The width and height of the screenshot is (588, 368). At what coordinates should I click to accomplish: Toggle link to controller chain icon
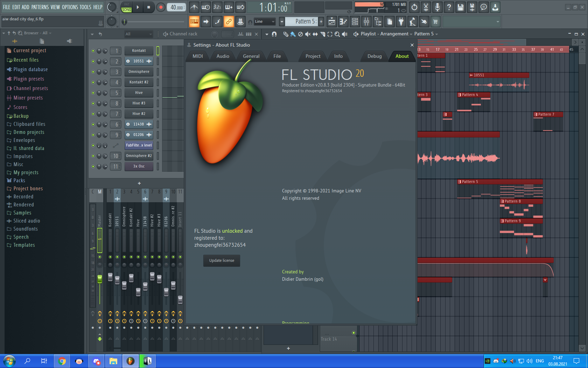tap(229, 22)
